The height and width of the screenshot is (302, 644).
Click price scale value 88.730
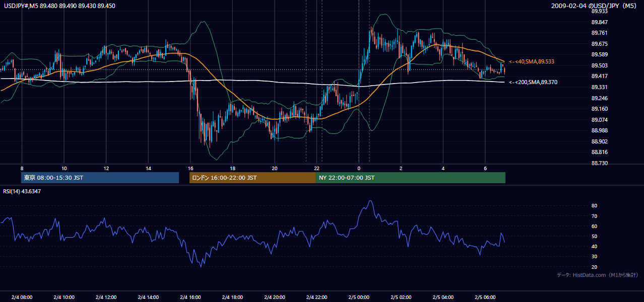pos(600,163)
